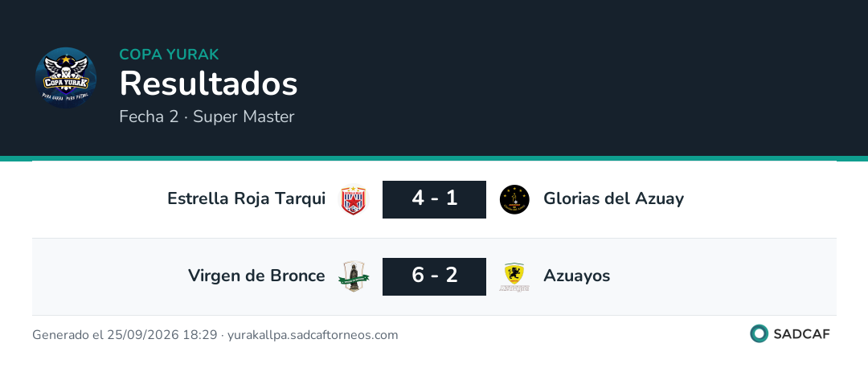The width and height of the screenshot is (868, 376).
Task: Click the Generado el 25/09/2026 timestamp
Action: click(125, 335)
